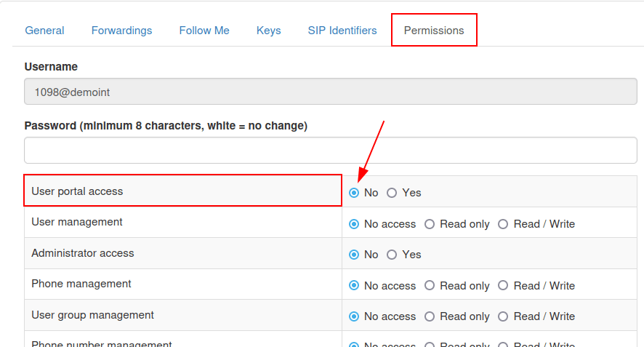Select Read / Write for User group management

(x=503, y=316)
